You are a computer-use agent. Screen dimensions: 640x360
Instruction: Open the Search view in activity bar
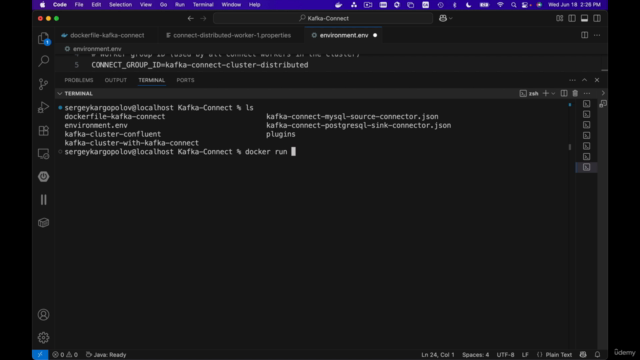point(43,61)
